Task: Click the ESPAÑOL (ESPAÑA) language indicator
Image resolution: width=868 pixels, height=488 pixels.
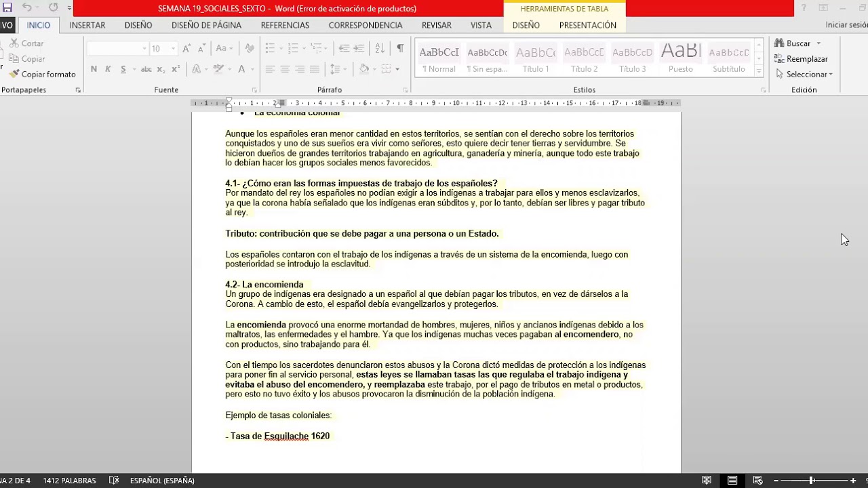Action: 162,481
